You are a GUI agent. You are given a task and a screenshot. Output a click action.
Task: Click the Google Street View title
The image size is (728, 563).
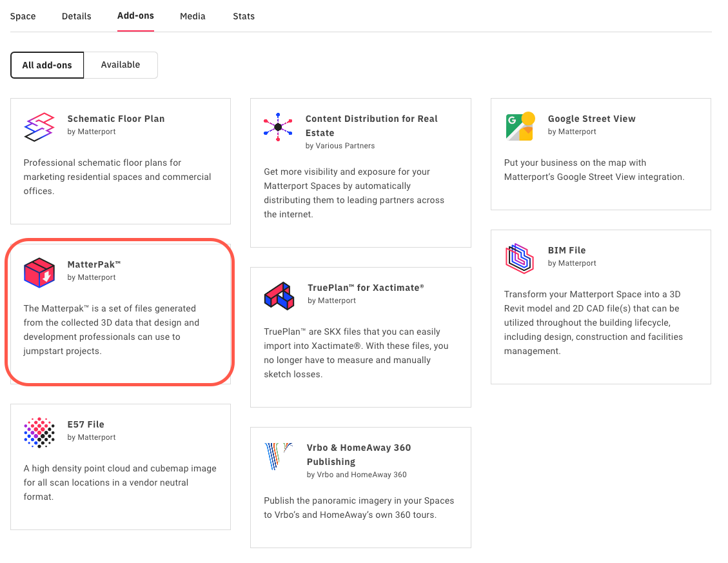(591, 119)
